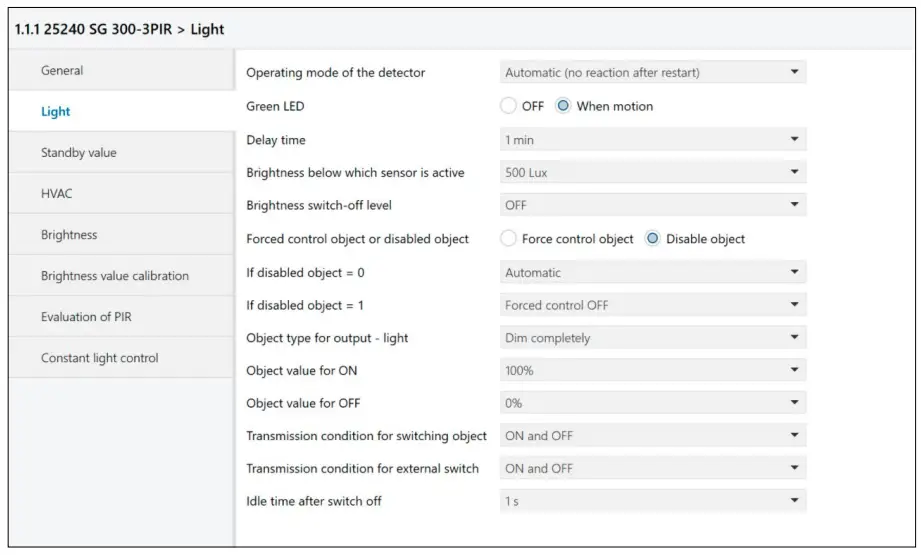Select the General tab in sidebar
Image resolution: width=921 pixels, height=555 pixels.
[x=62, y=71]
